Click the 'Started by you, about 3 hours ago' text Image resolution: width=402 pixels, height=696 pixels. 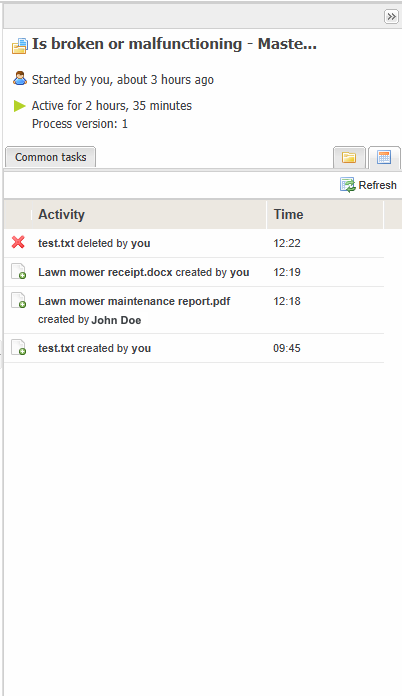(x=122, y=79)
